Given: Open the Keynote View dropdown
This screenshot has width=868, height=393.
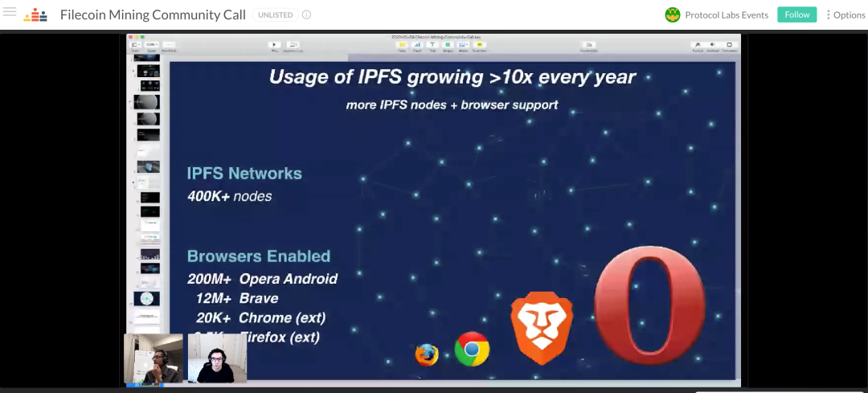Looking at the screenshot, I should 135,46.
